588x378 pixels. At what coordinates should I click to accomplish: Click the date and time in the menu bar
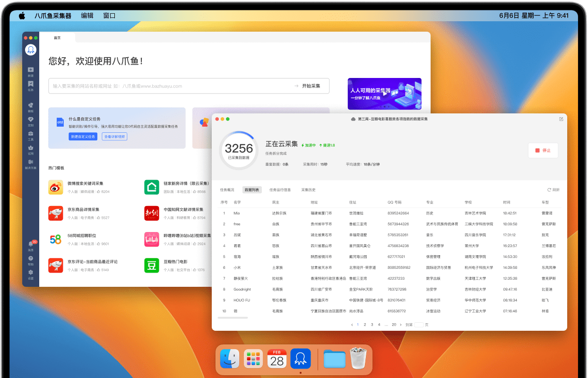[x=534, y=16]
